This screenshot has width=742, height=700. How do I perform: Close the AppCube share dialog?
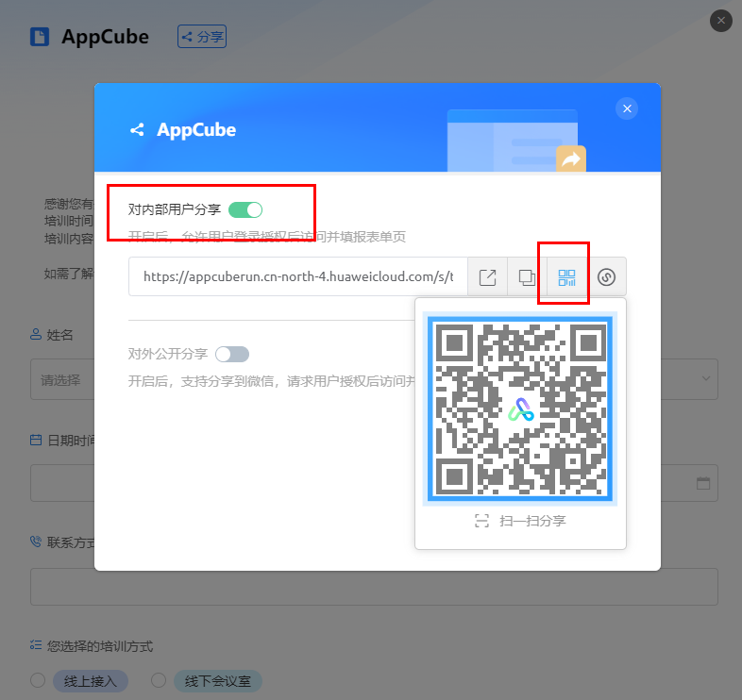click(627, 108)
